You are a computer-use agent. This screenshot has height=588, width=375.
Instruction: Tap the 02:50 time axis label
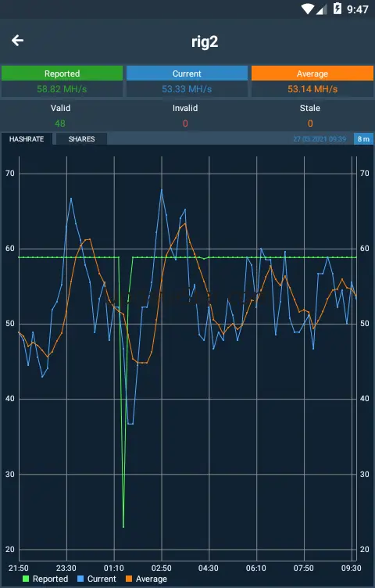(162, 568)
